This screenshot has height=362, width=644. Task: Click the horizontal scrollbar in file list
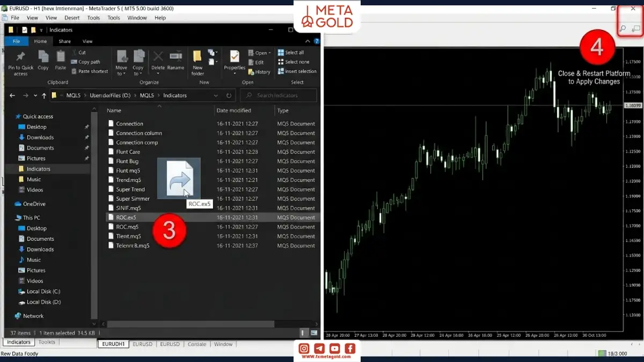(x=191, y=324)
